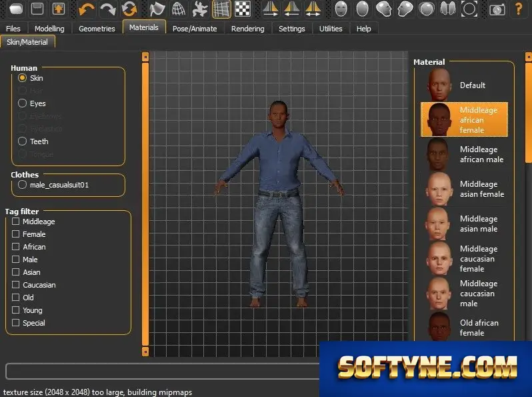Click the Undo arrow icon

86,9
